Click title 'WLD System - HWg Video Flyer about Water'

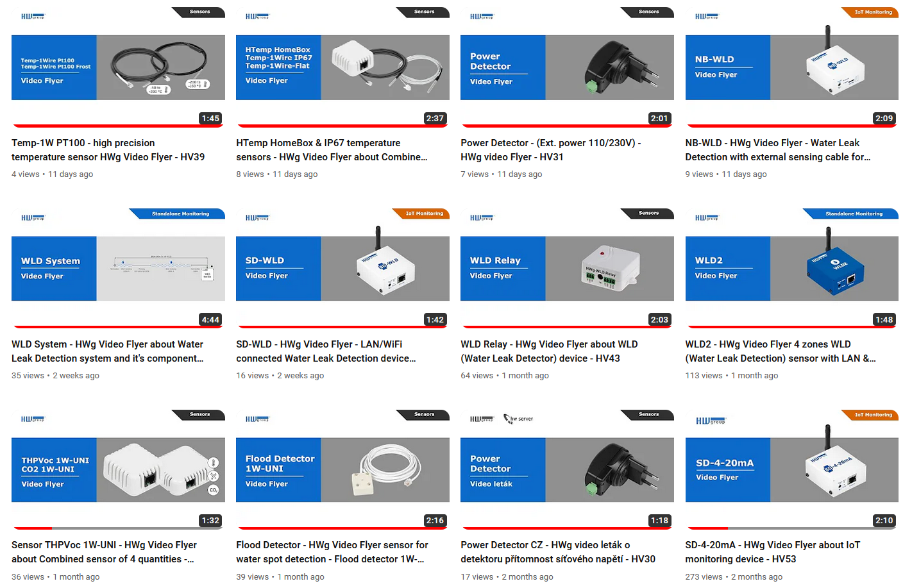(107, 351)
